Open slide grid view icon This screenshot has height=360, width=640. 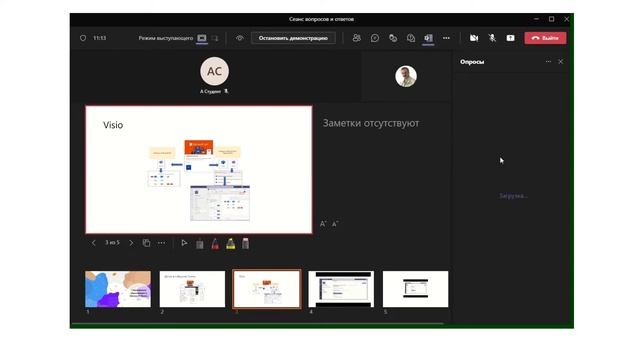146,243
